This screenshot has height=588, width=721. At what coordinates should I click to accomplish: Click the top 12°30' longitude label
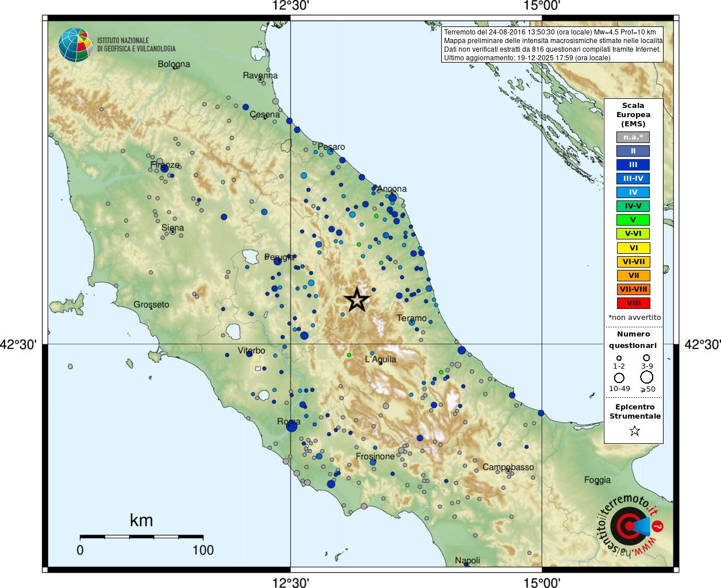(291, 6)
